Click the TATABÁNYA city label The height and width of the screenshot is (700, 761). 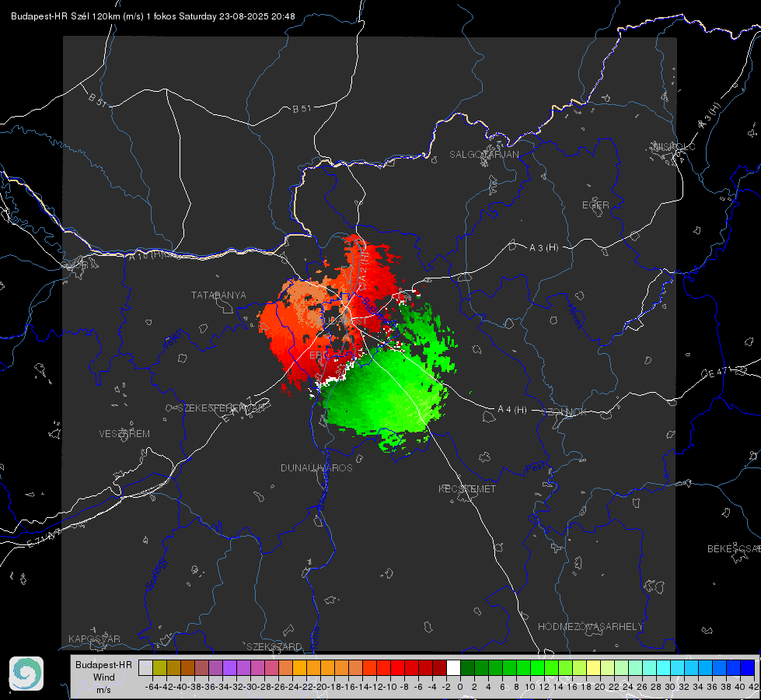218,295
